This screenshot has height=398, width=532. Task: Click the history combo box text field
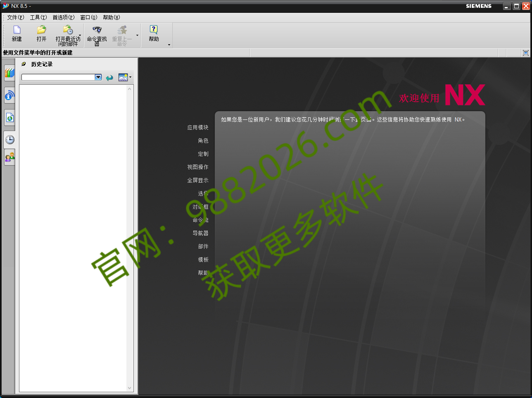point(58,77)
